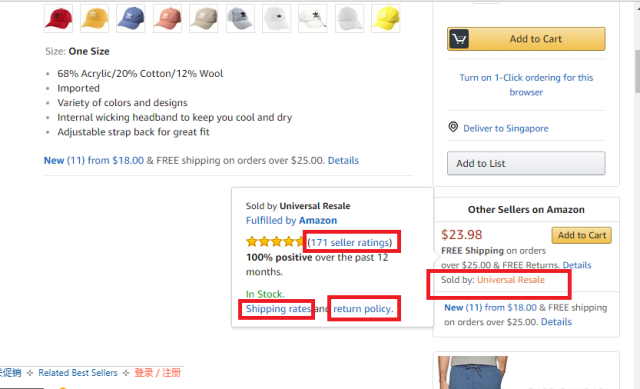Open Related Best Sellers link

tap(78, 373)
